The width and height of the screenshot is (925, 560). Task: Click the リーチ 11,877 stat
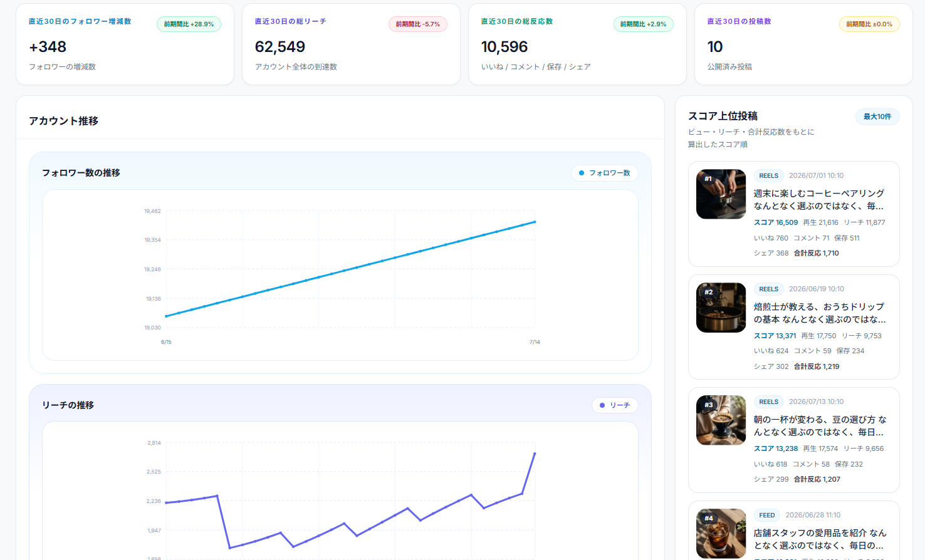point(864,222)
